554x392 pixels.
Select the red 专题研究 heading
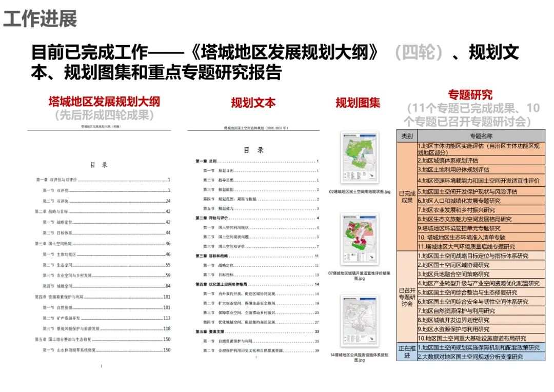pyautogui.click(x=470, y=95)
